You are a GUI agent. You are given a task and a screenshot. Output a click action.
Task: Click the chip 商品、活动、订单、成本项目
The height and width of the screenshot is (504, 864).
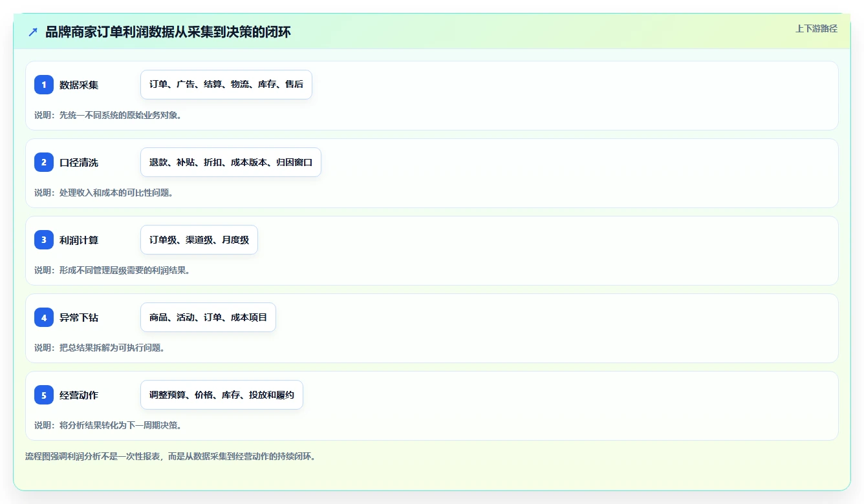click(208, 317)
